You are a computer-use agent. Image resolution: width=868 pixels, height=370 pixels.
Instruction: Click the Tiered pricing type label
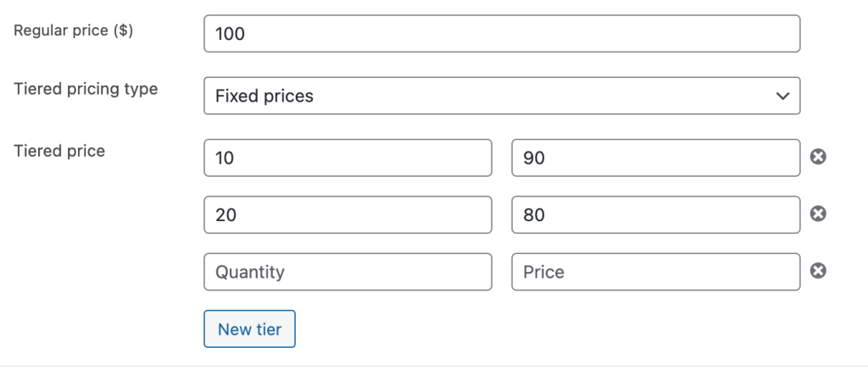click(x=86, y=89)
